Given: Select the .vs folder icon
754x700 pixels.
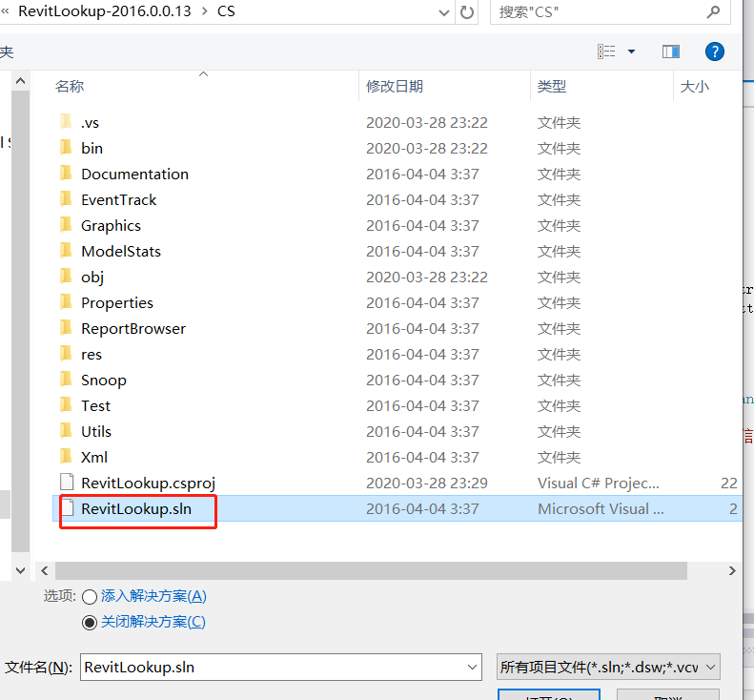Looking at the screenshot, I should point(66,122).
